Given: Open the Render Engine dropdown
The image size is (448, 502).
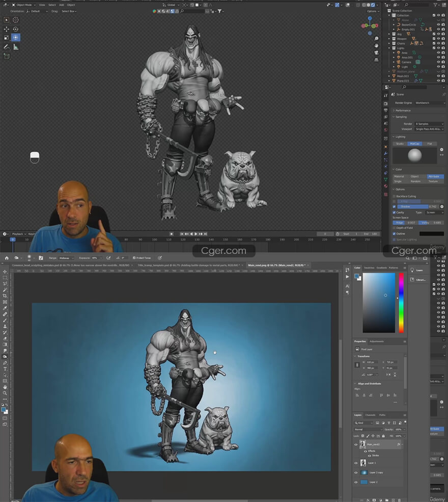Looking at the screenshot, I should (430, 103).
